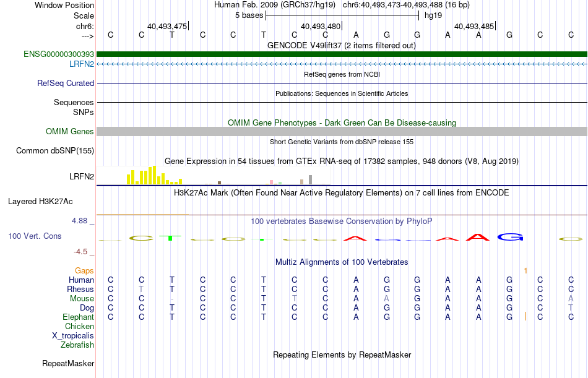
Task: Click the faded T in Rhesus row
Action: [x=141, y=289]
